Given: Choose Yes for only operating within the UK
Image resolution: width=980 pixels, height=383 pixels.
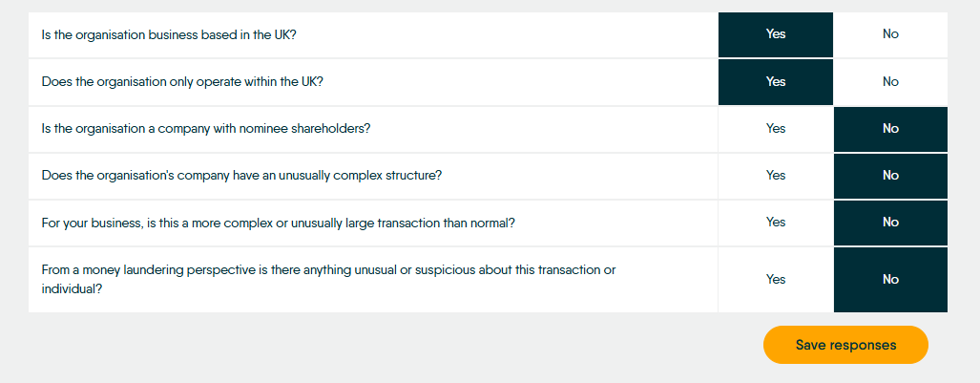Looking at the screenshot, I should (776, 82).
